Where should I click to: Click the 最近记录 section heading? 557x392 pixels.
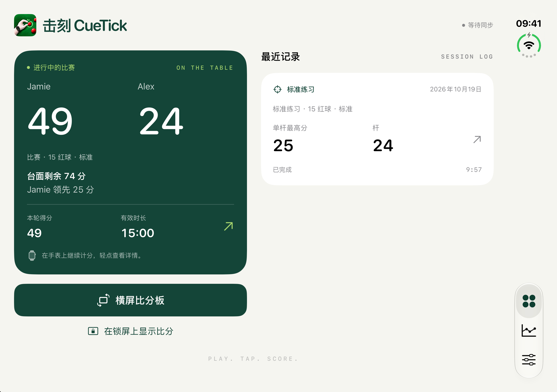[x=281, y=57]
